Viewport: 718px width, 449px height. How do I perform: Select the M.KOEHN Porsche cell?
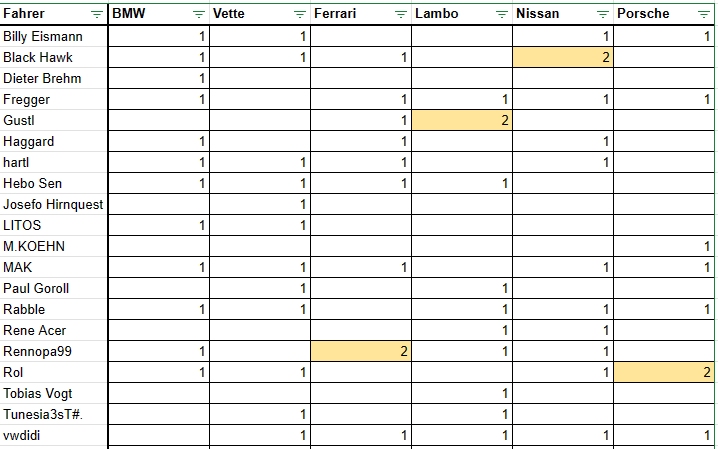coord(665,246)
